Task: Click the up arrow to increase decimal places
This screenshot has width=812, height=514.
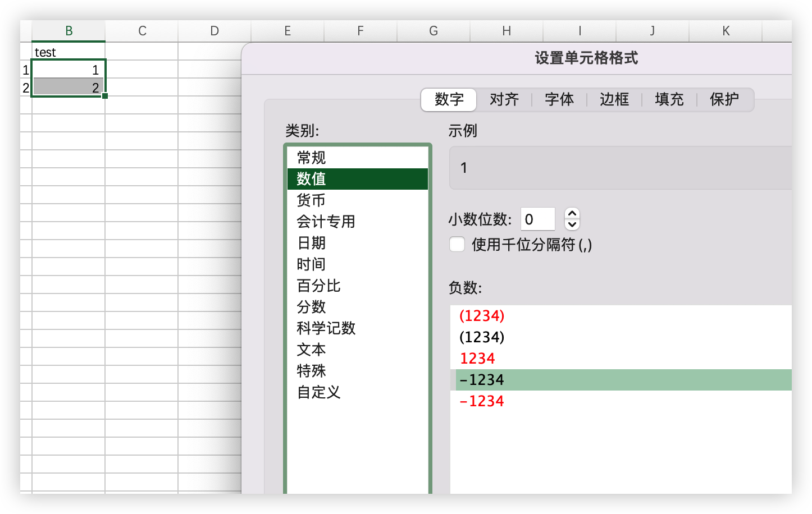Action: [x=571, y=214]
